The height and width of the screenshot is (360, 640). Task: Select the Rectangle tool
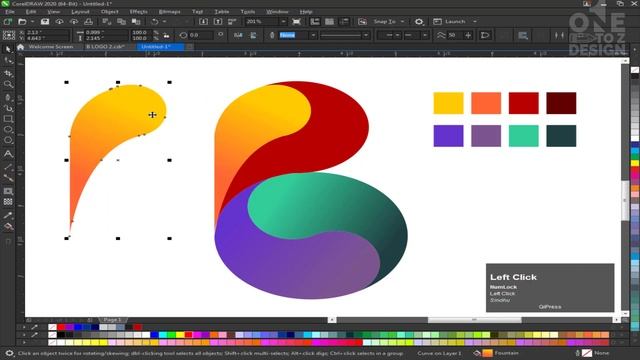click(x=8, y=119)
